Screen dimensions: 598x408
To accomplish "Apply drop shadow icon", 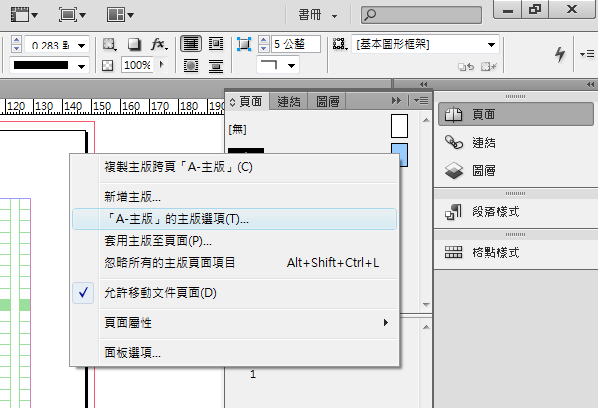I will coord(133,44).
